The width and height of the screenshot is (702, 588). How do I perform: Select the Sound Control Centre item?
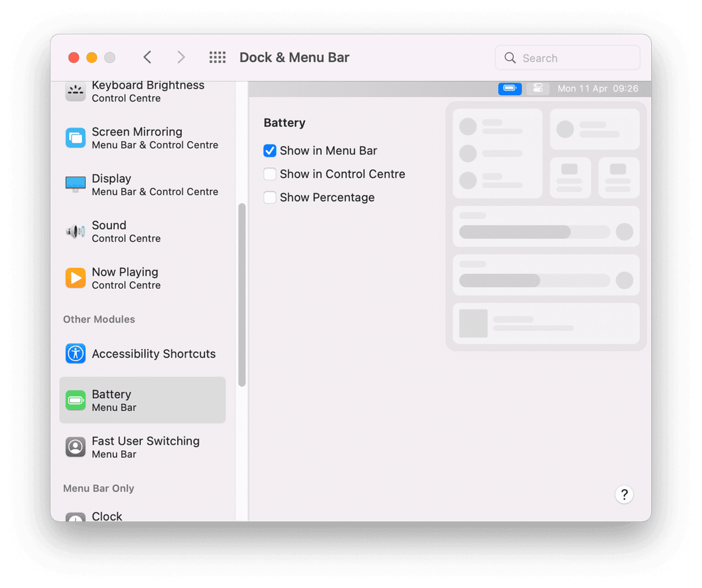(143, 231)
